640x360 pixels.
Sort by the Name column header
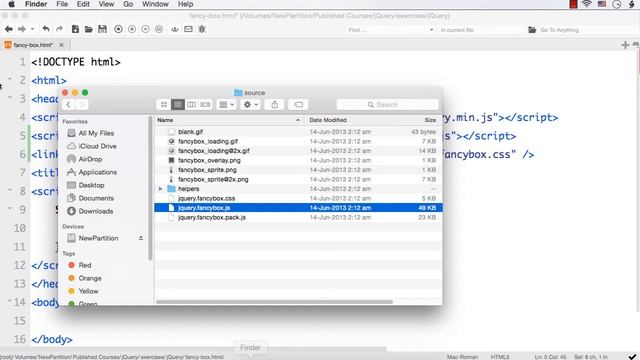click(x=229, y=120)
